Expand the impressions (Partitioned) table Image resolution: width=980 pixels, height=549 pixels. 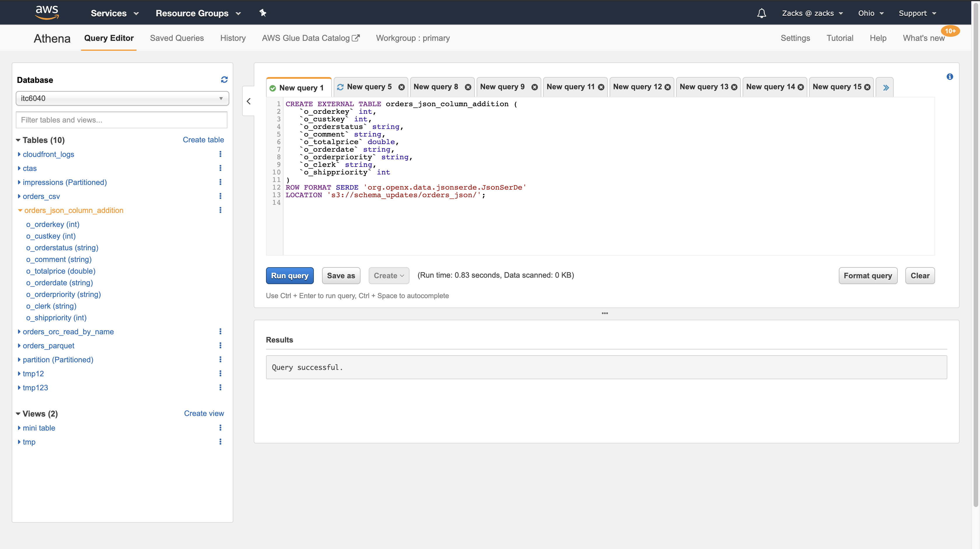click(19, 182)
